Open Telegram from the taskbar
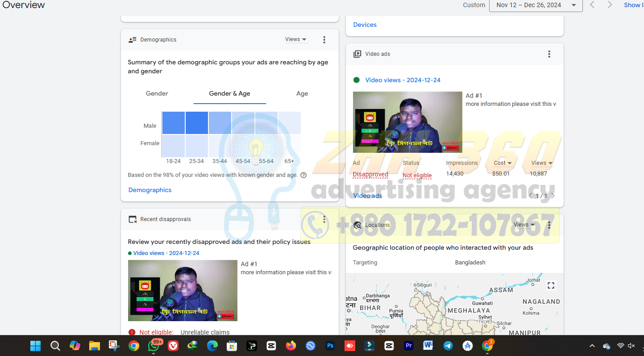644x356 pixels. click(x=448, y=346)
